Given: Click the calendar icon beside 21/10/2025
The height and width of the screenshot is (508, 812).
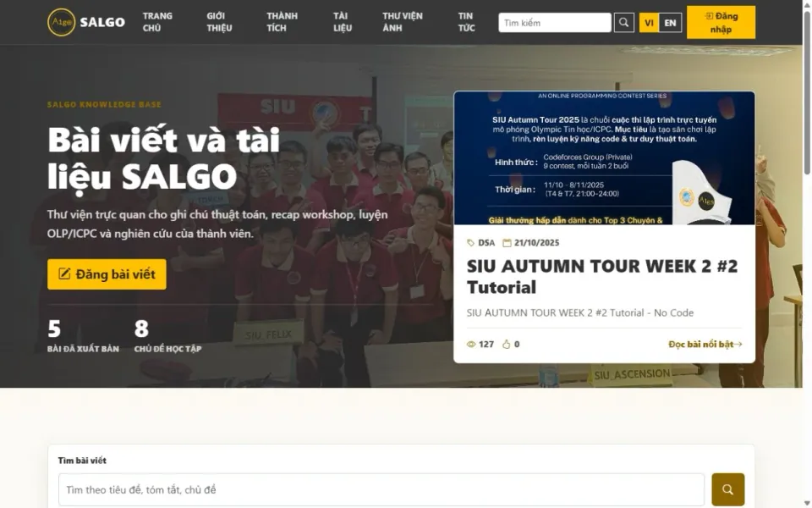Looking at the screenshot, I should 507,243.
